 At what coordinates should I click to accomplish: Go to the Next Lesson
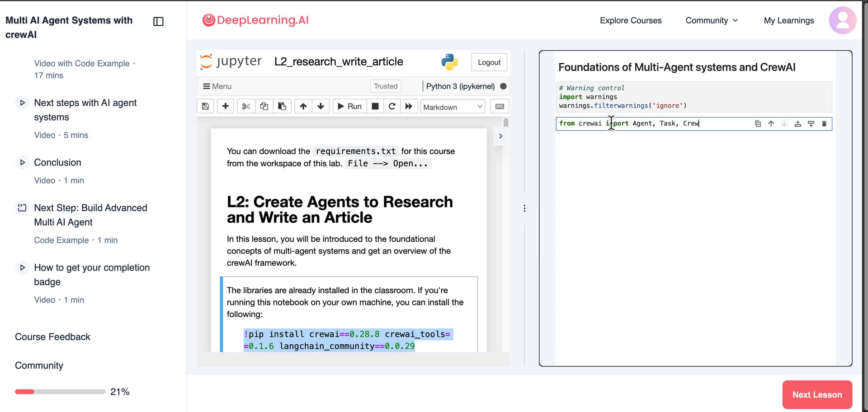(x=817, y=394)
